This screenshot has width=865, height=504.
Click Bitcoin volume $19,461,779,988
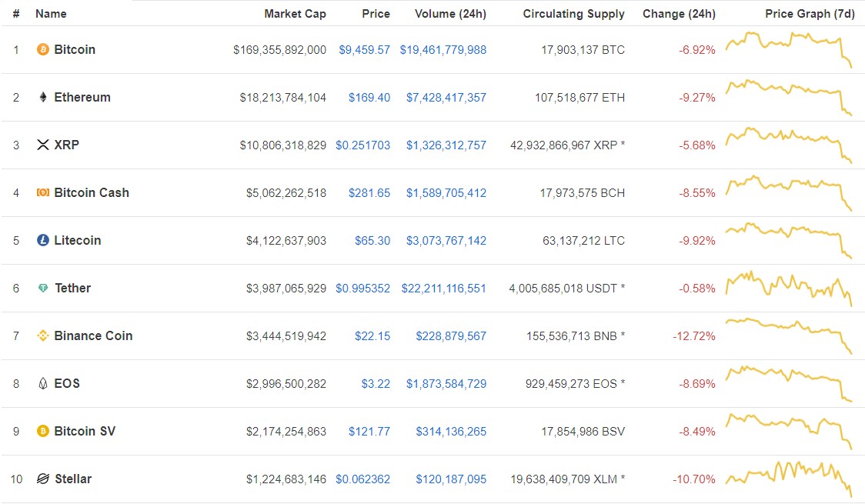tap(443, 50)
